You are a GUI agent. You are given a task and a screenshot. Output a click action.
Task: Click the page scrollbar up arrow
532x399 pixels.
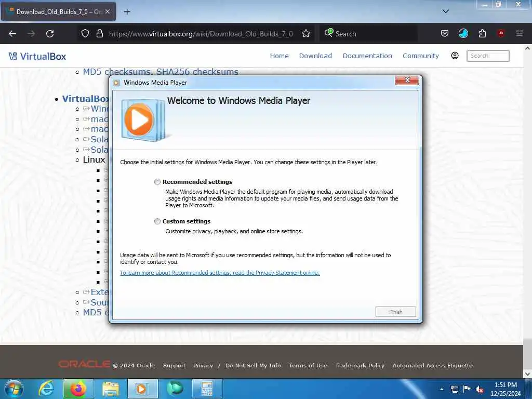(528, 48)
